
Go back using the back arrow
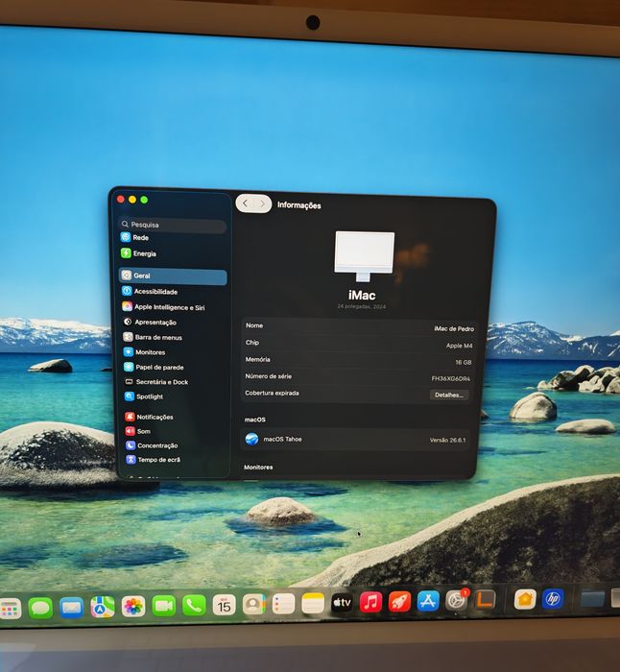[245, 204]
